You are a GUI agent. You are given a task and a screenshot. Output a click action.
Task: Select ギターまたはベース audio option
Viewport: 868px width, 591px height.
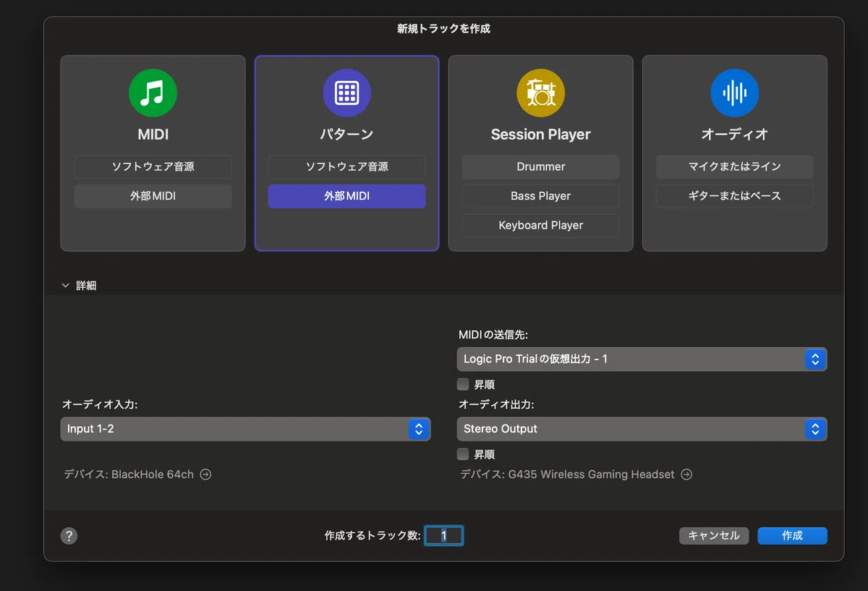point(734,196)
